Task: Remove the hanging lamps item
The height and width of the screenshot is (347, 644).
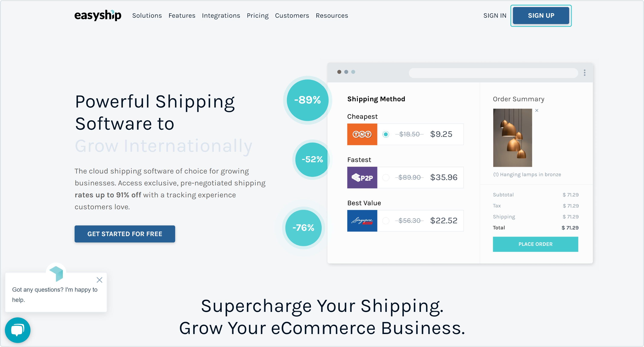Action: 537,110
